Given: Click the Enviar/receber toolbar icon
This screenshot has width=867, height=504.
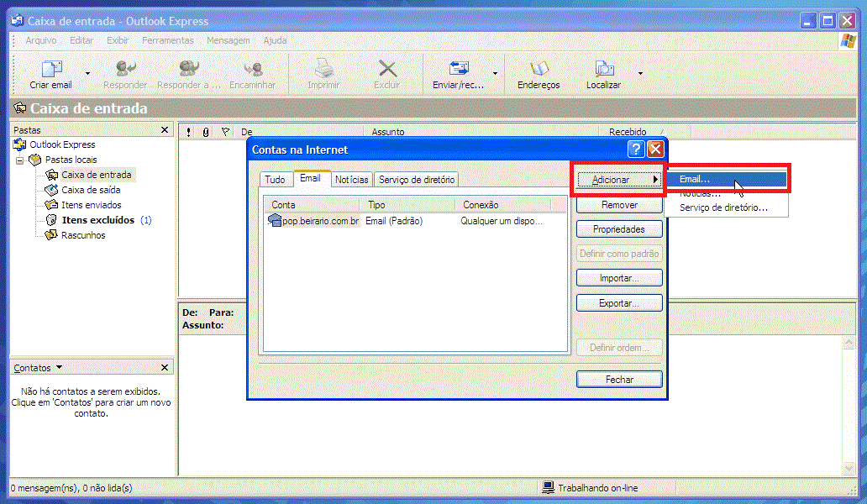Looking at the screenshot, I should coord(459,69).
